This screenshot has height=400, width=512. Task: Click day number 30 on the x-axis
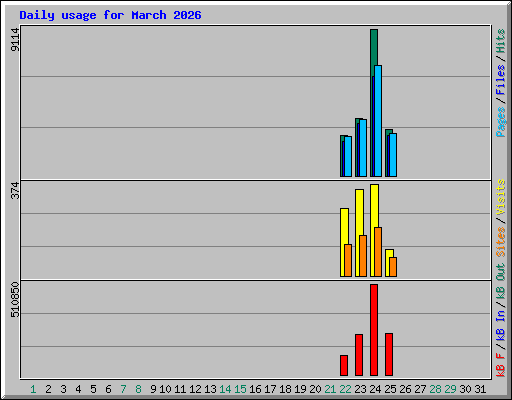465,389
